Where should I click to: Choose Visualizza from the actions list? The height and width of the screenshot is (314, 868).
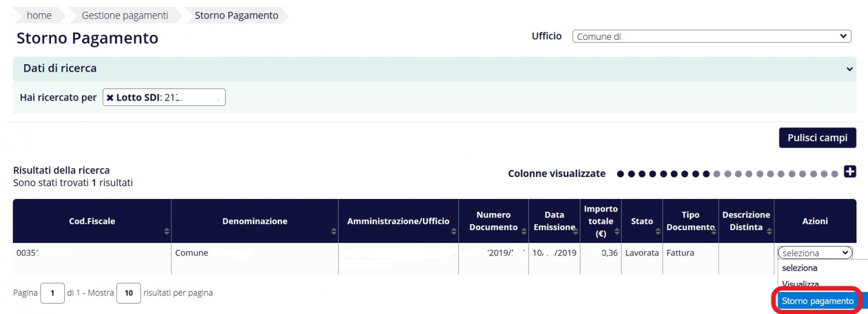800,284
